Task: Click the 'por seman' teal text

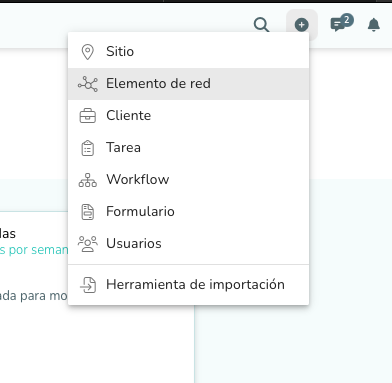Action: [38, 250]
